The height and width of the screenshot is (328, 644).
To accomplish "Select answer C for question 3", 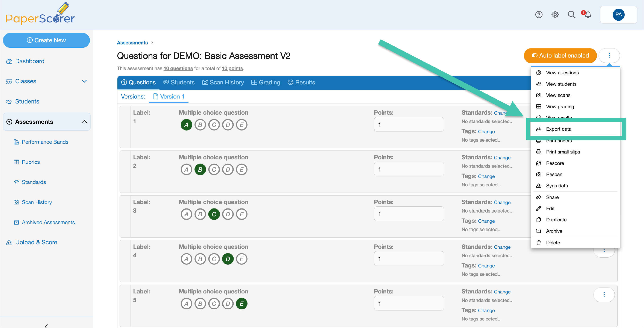I will tap(214, 214).
